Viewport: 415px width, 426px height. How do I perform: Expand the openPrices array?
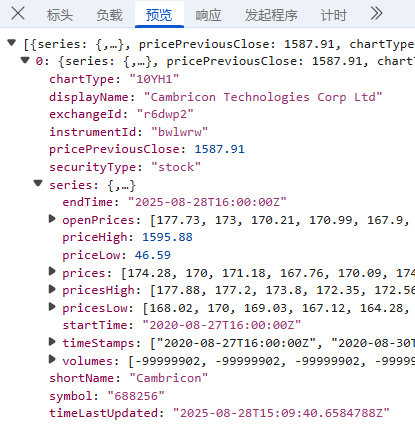pyautogui.click(x=52, y=219)
